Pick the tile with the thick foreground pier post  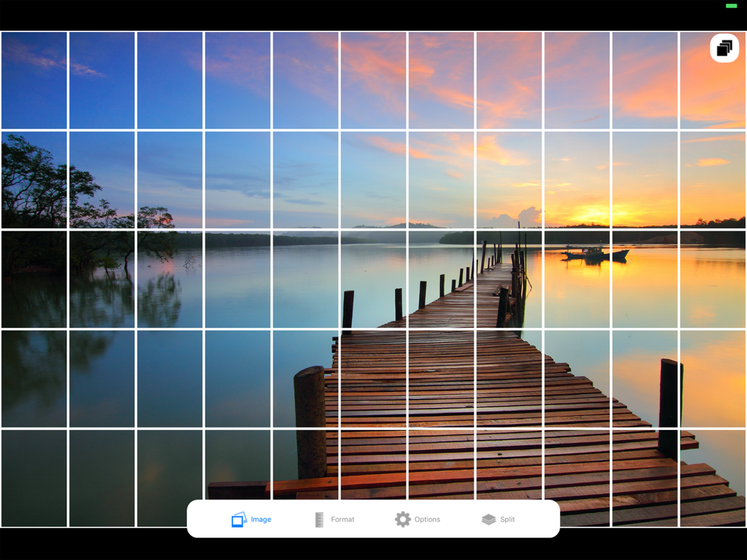[x=305, y=379]
